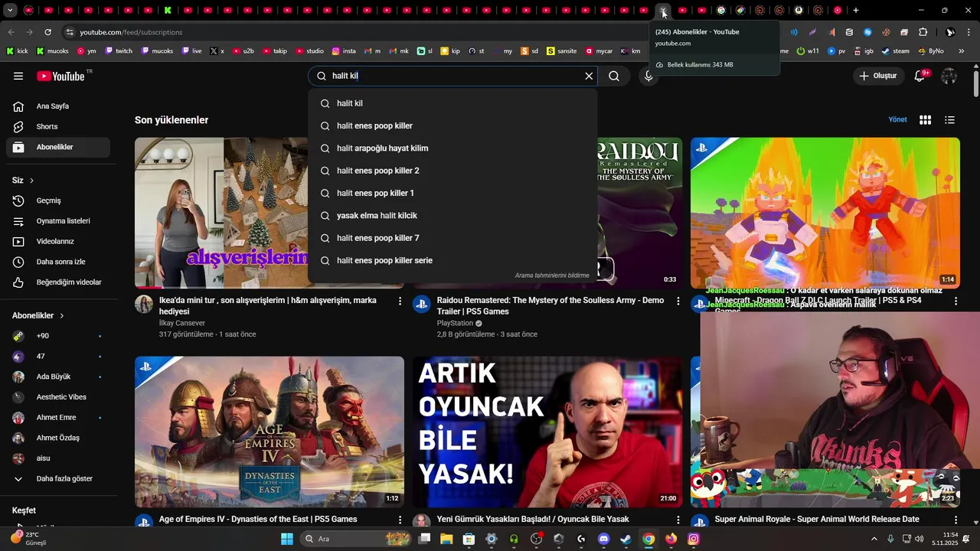The image size is (980, 551).
Task: Open Beğendiğim videolar
Action: point(58,282)
